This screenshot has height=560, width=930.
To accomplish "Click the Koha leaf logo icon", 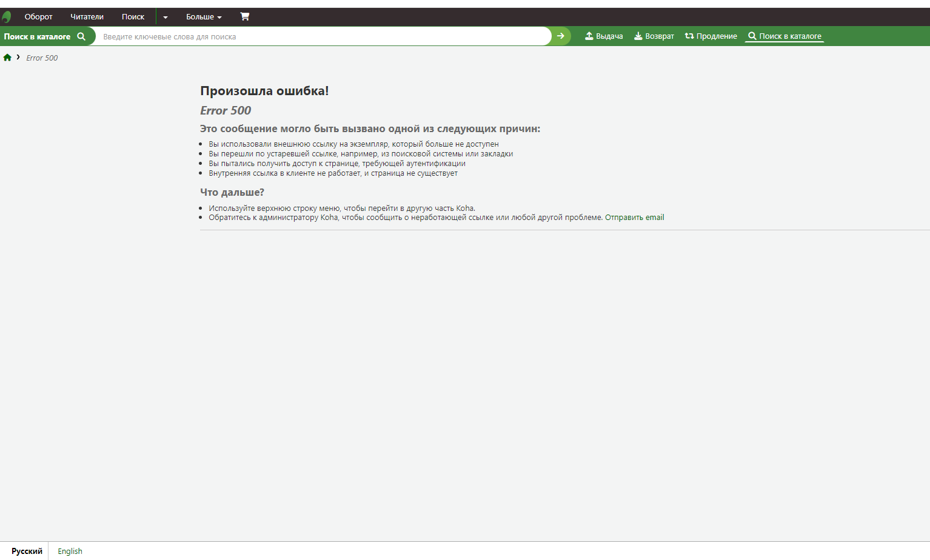I will [x=7, y=17].
